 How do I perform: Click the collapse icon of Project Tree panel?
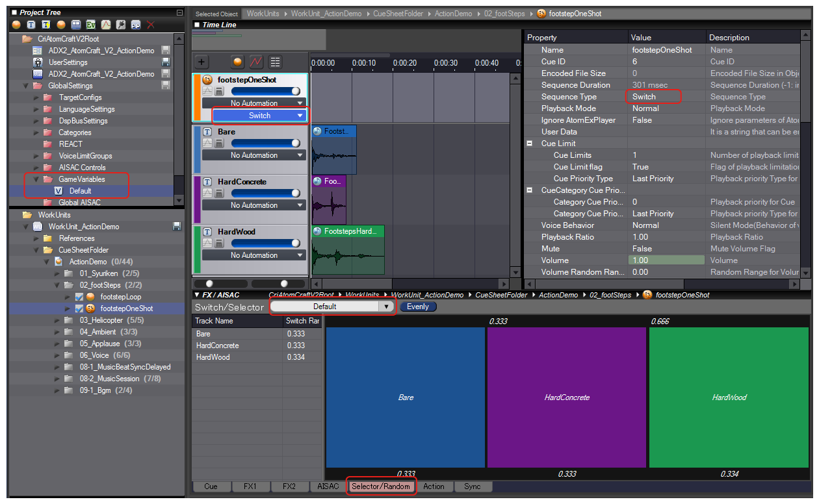pyautogui.click(x=179, y=13)
